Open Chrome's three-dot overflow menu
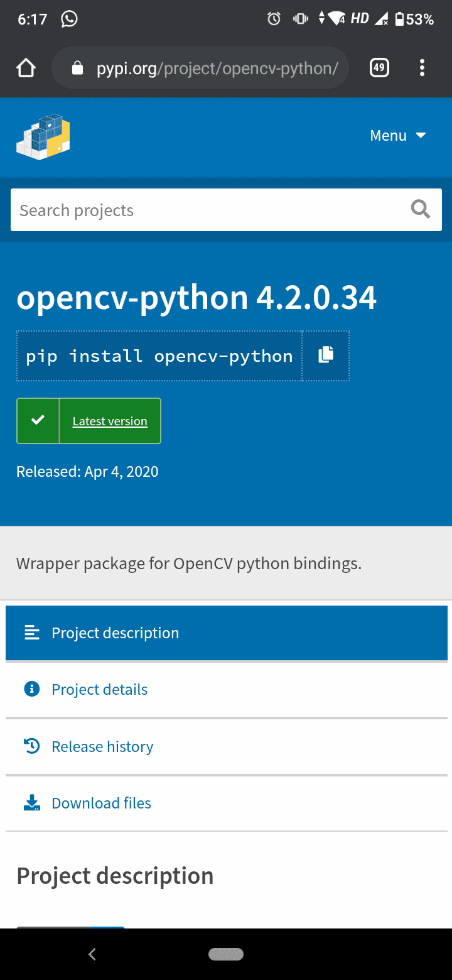Viewport: 452px width, 980px height. point(422,67)
